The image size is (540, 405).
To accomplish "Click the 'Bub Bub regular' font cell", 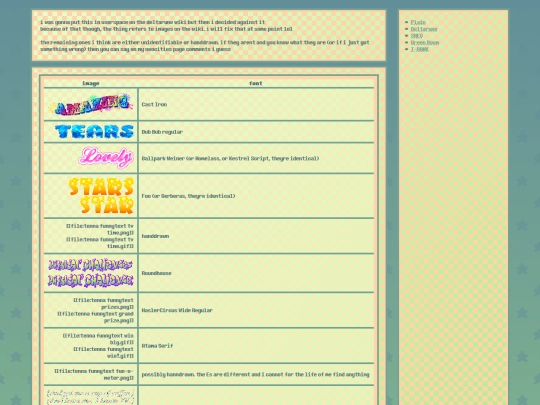I will pos(256,132).
